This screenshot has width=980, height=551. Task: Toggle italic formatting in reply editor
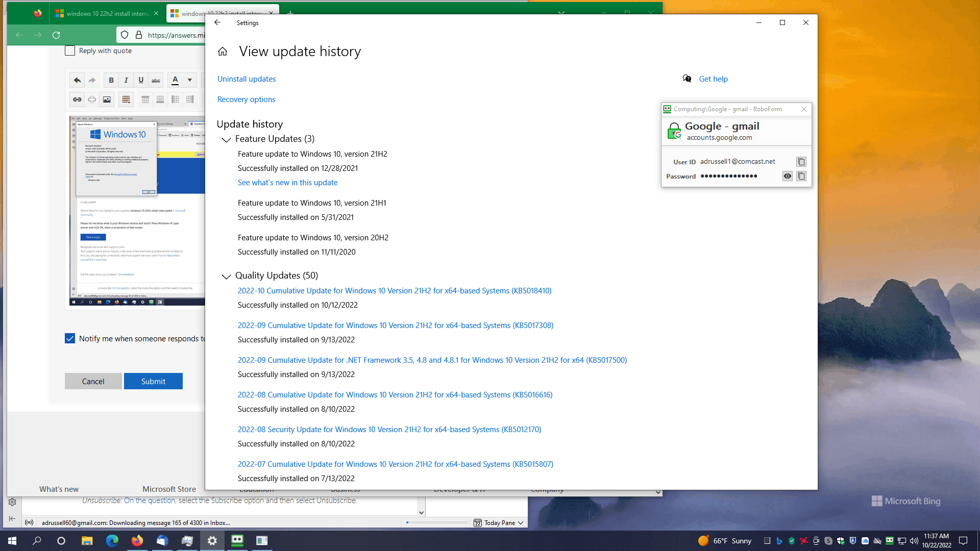point(126,80)
